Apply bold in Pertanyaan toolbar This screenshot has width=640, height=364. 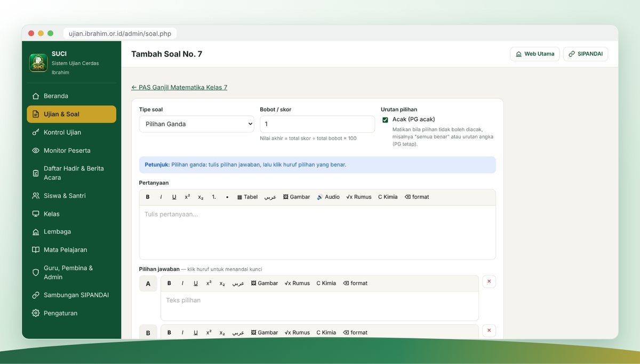pos(148,197)
